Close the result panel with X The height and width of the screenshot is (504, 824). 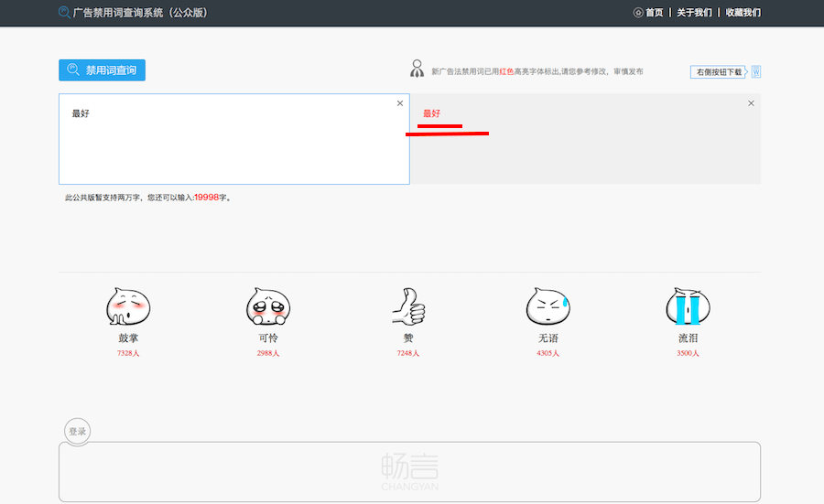(751, 103)
